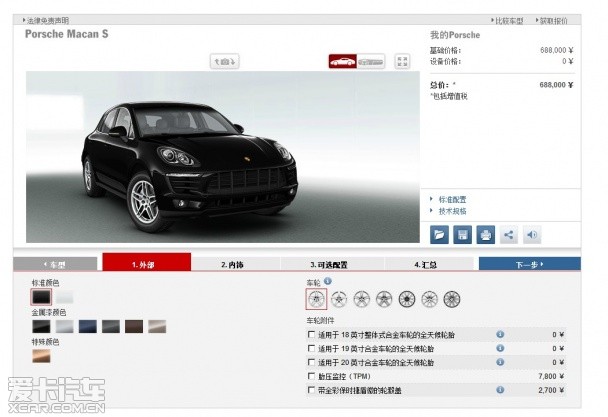Open 获取报价 get quote link
This screenshot has width=608, height=417.
click(553, 21)
